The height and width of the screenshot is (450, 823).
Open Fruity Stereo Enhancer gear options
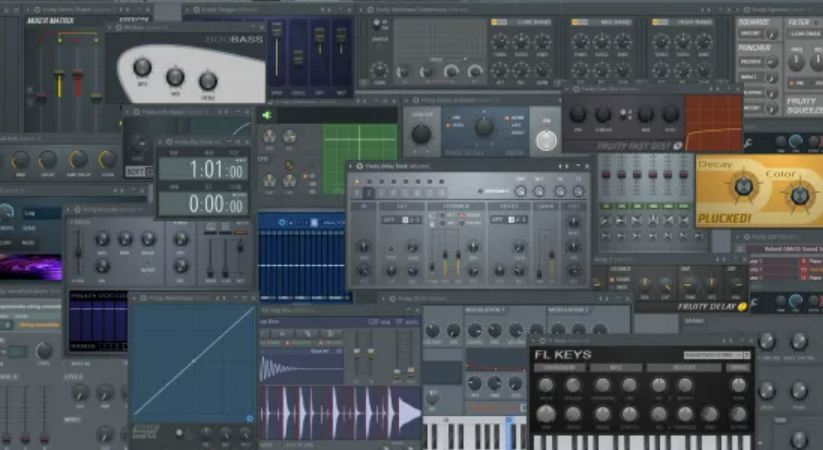pyautogui.click(x=416, y=100)
